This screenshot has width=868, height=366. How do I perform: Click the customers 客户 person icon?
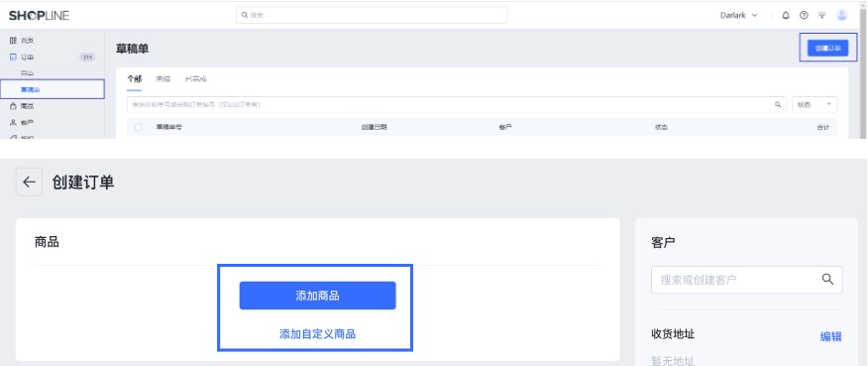coord(13,122)
